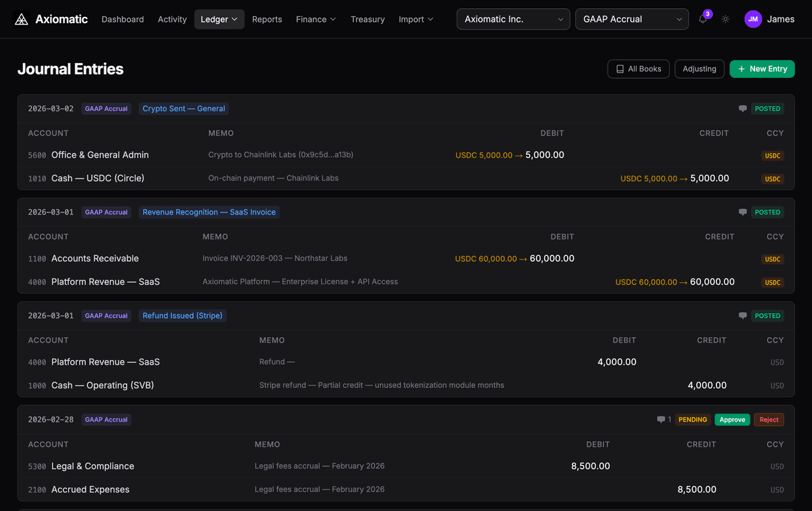Toggle the Adjusting entries filter
The width and height of the screenshot is (812, 511).
tap(699, 68)
